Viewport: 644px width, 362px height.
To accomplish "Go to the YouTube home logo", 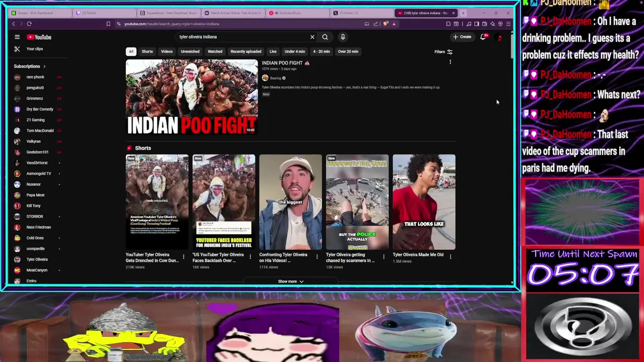I will (39, 37).
